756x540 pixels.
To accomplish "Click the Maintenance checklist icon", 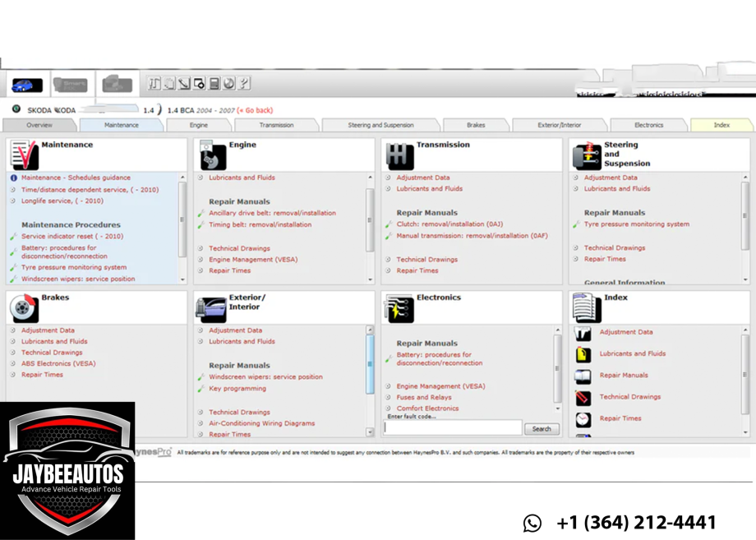I will pyautogui.click(x=24, y=155).
